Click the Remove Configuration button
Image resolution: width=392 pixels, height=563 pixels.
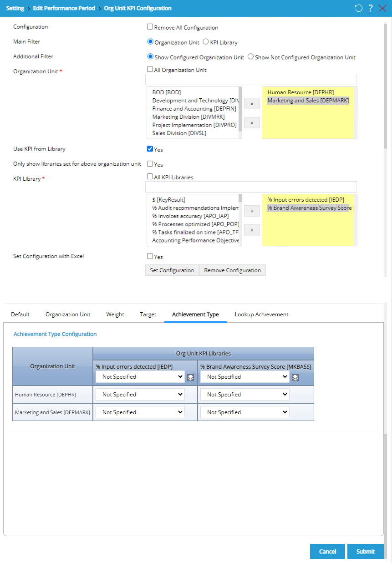coord(232,270)
